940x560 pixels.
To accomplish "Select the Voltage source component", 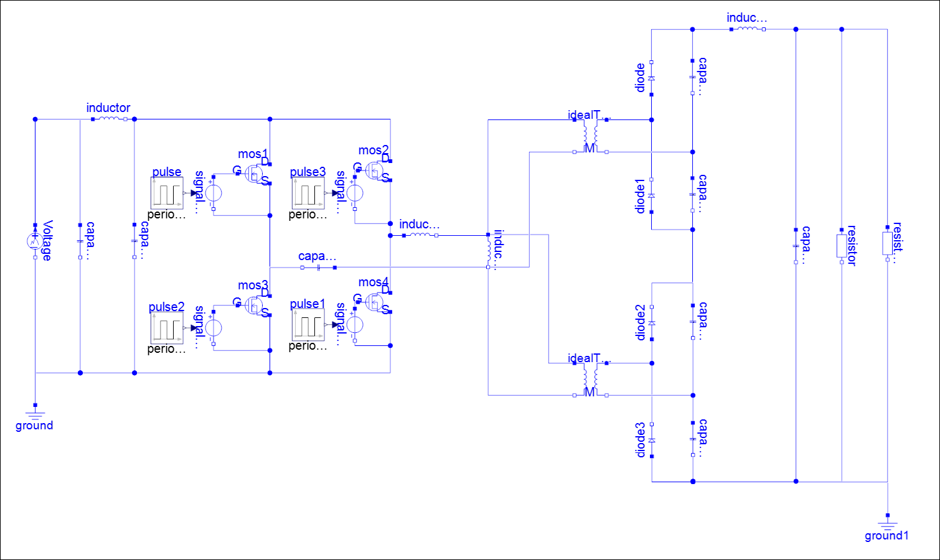I will coord(35,241).
